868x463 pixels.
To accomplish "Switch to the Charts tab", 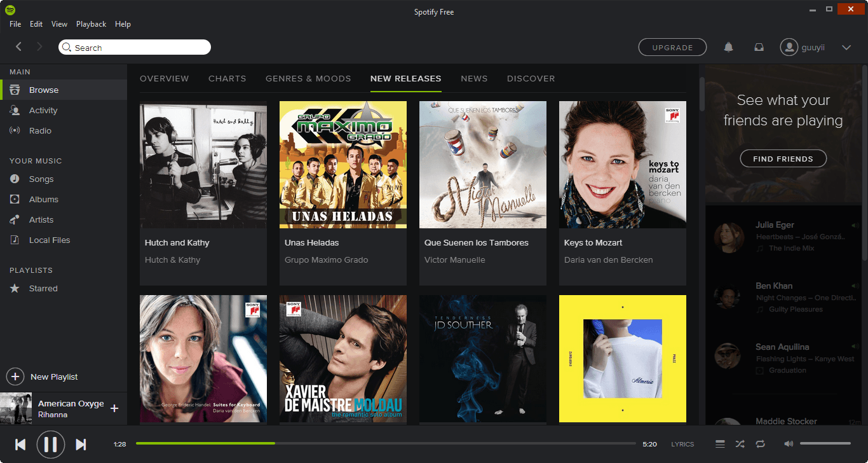I will point(227,79).
